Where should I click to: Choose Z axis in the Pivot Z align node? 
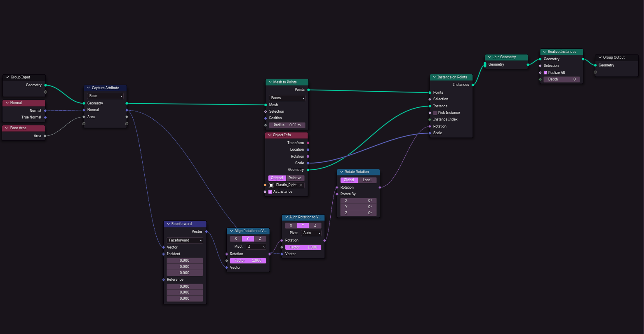[x=260, y=239]
